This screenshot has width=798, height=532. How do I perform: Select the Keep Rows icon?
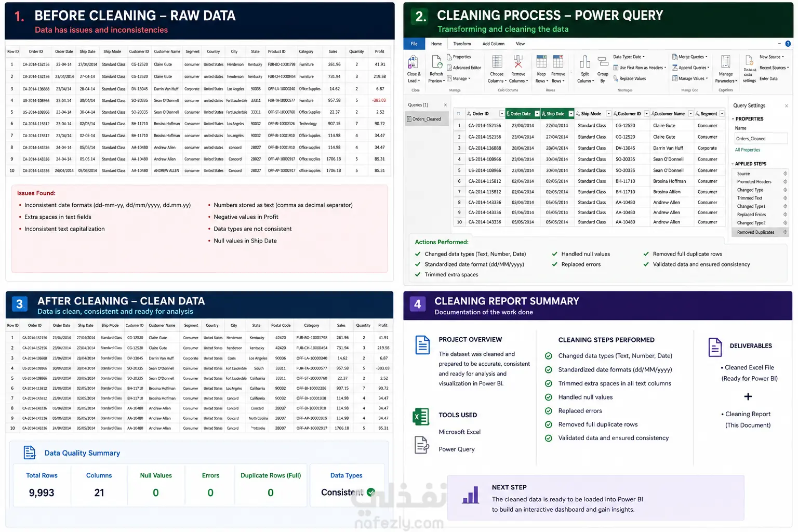541,62
